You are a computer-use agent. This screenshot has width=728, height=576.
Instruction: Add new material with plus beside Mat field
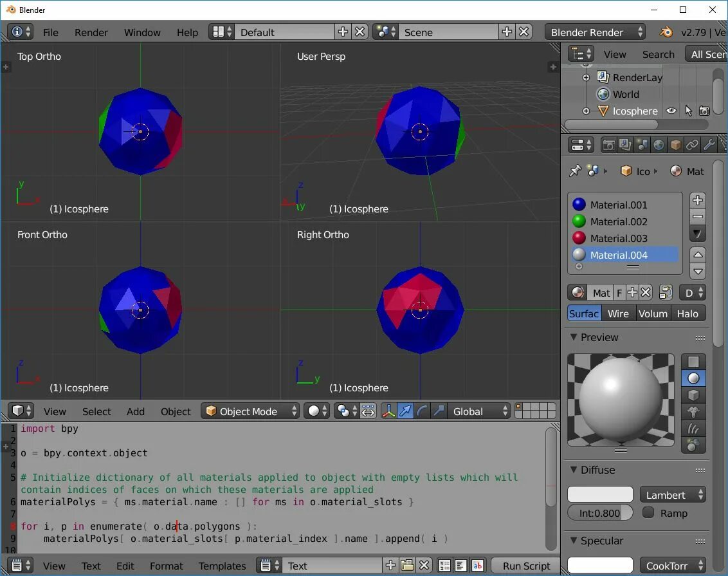(x=632, y=293)
